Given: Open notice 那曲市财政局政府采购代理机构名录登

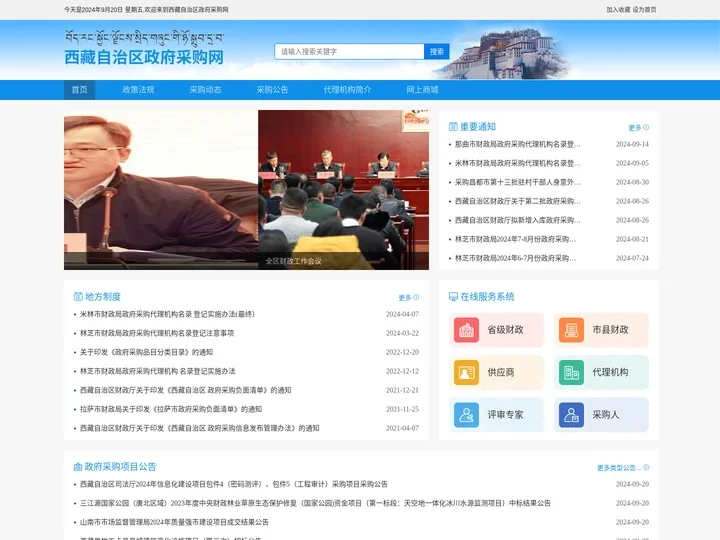Looking at the screenshot, I should [518, 144].
